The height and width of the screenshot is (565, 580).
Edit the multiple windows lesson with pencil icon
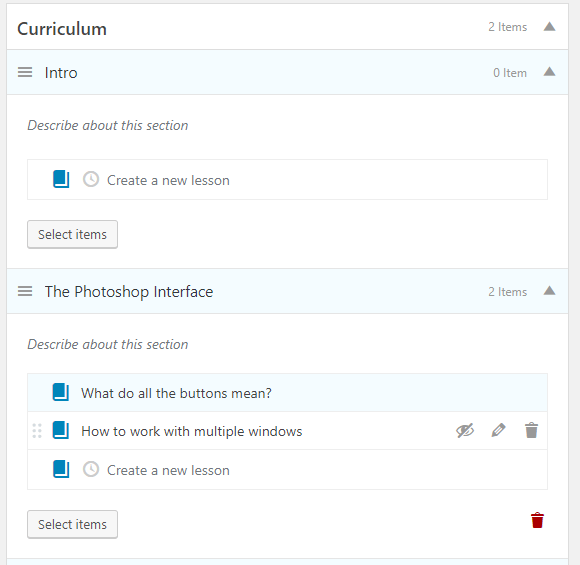(x=498, y=430)
